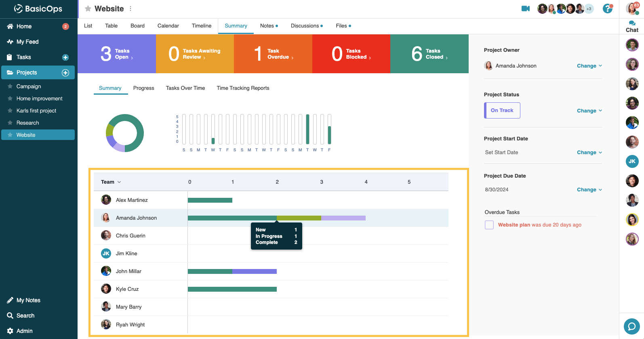Viewport: 644px width, 339px height.
Task: Click the On Track status button
Action: click(x=502, y=110)
